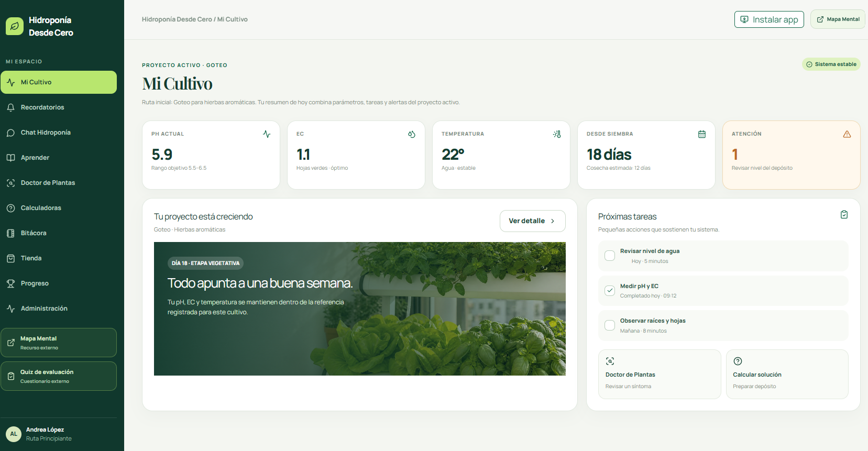Click the Hidroponía Desde Cero breadcrumb
868x451 pixels.
(x=177, y=19)
